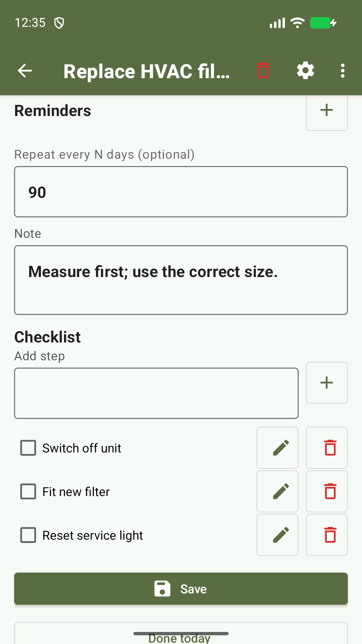Focus the Repeat every N days field
Viewport: 362px width, 644px height.
[x=181, y=192]
